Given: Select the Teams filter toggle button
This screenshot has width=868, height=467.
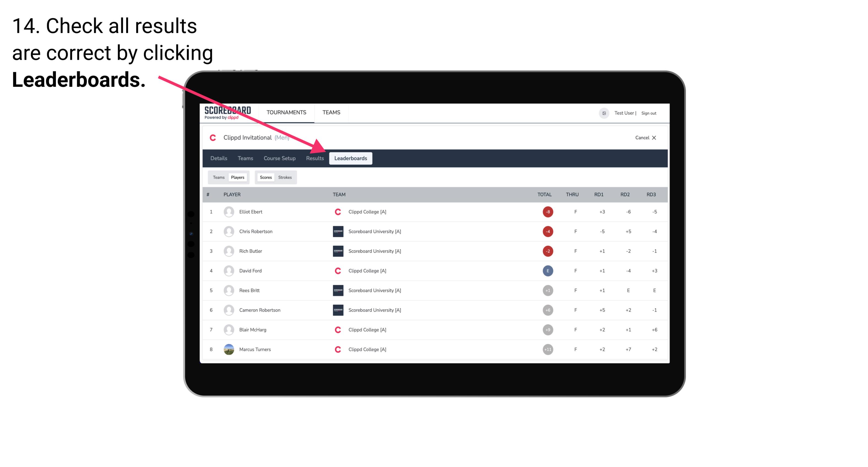Looking at the screenshot, I should [x=217, y=177].
